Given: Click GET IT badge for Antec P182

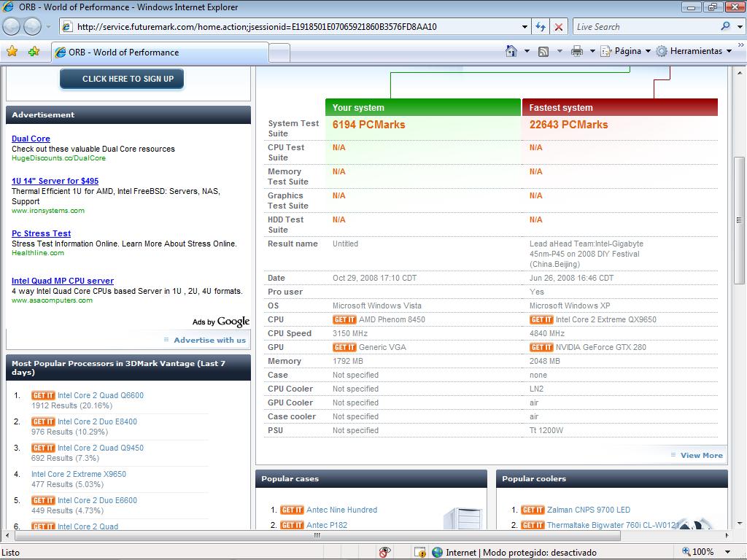Looking at the screenshot, I should [x=292, y=525].
